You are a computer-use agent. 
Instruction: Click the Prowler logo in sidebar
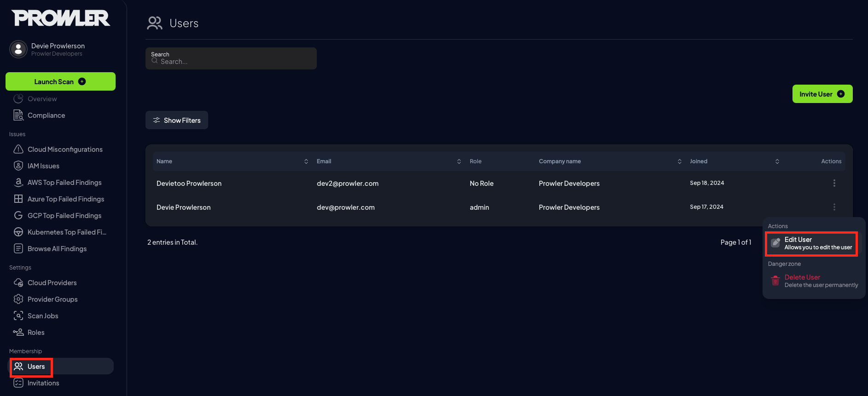click(x=61, y=18)
